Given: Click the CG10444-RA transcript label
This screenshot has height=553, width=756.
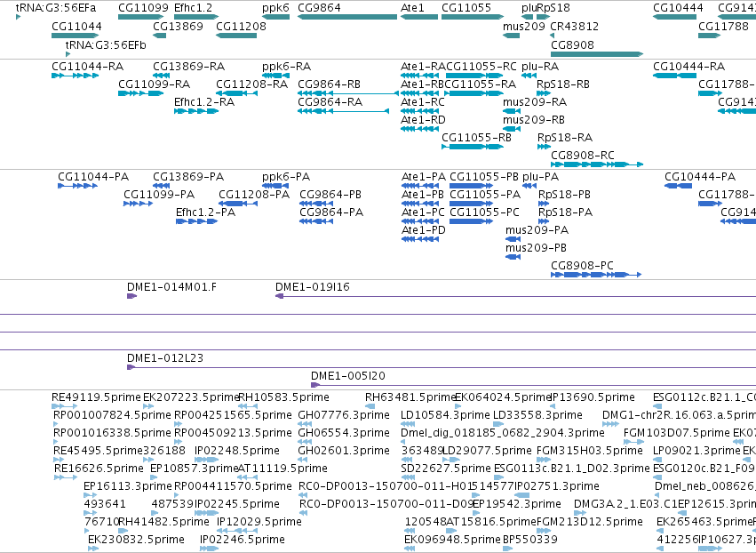Looking at the screenshot, I should [x=688, y=66].
